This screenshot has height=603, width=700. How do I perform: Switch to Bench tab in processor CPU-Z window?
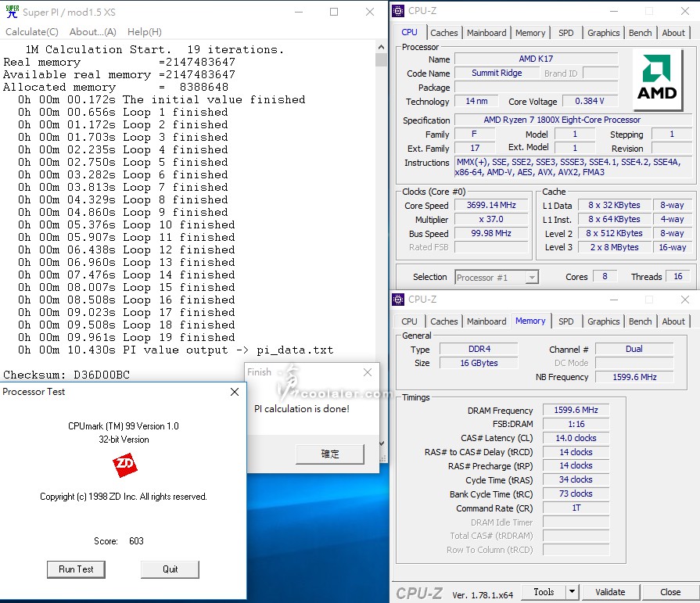641,33
